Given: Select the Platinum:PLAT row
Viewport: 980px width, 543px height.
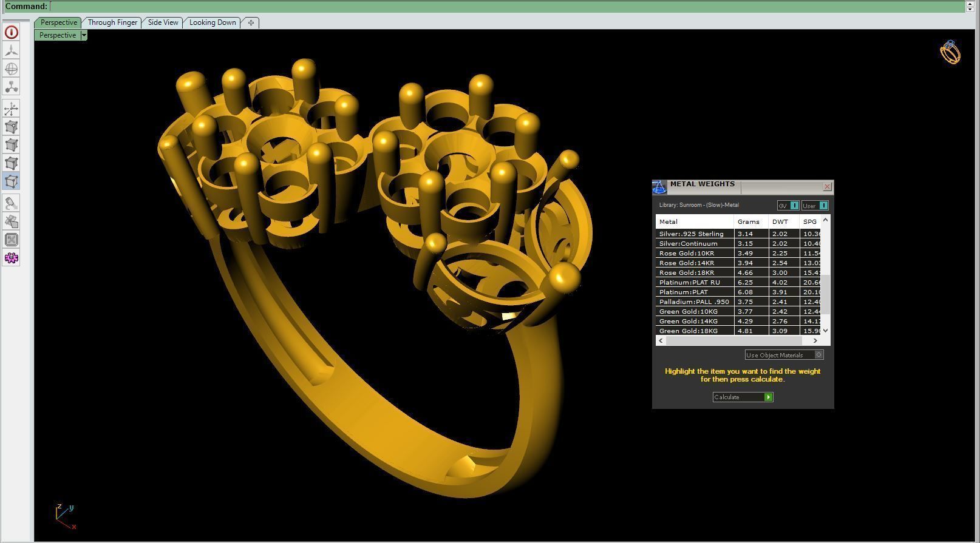Looking at the screenshot, I should pyautogui.click(x=739, y=292).
